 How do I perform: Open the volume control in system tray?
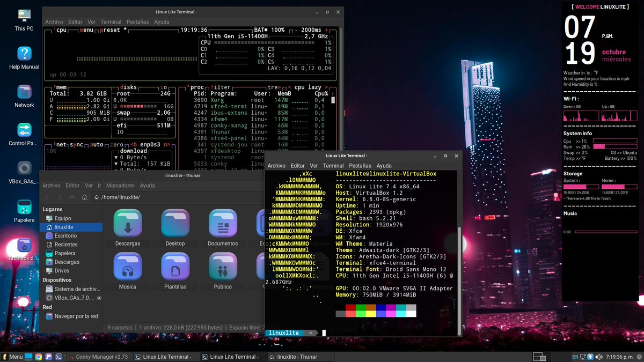pos(598,357)
